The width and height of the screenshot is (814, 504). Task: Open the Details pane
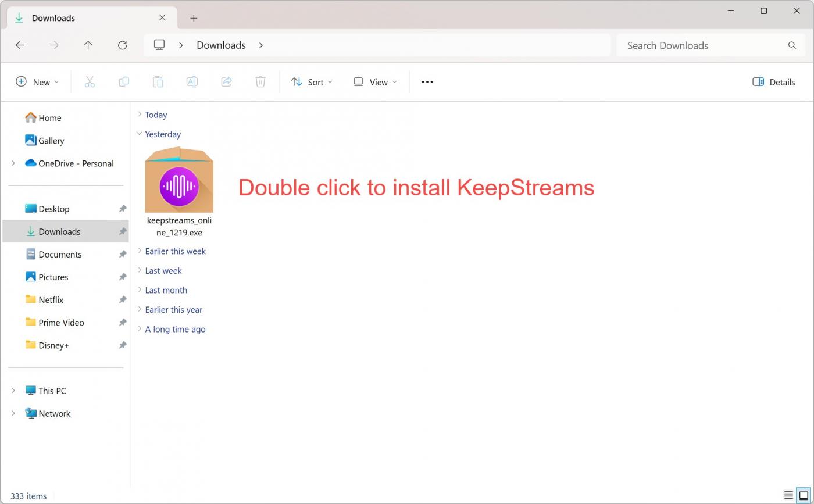773,82
